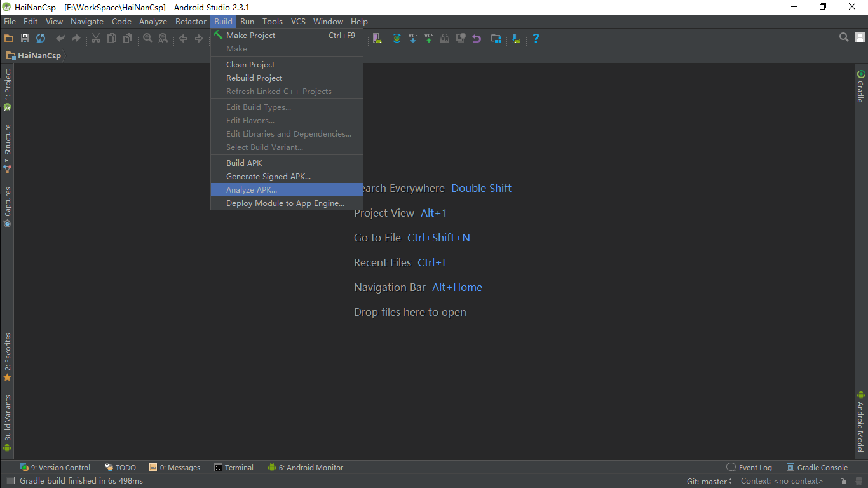This screenshot has width=868, height=488.
Task: Click the purple Revert arrow icon
Action: pos(477,38)
